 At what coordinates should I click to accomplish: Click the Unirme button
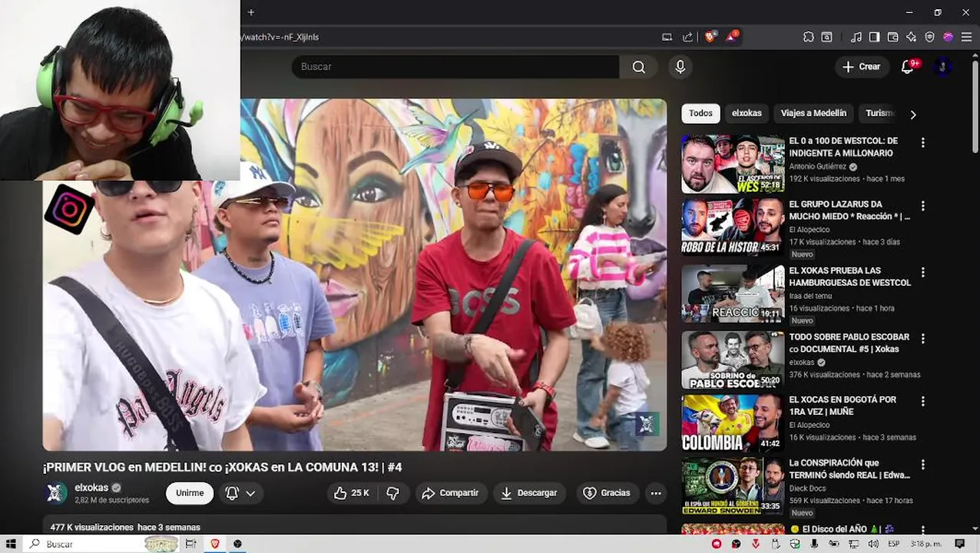click(190, 493)
